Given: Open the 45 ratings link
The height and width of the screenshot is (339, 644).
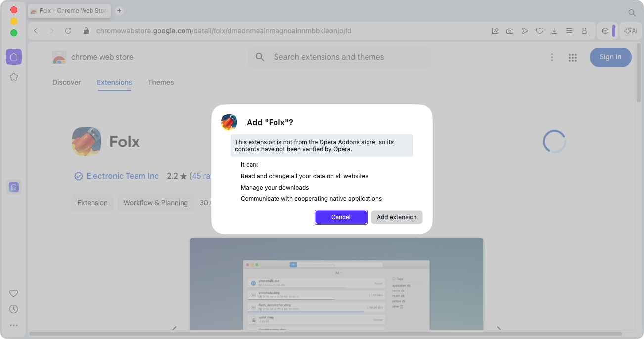Looking at the screenshot, I should click(202, 176).
